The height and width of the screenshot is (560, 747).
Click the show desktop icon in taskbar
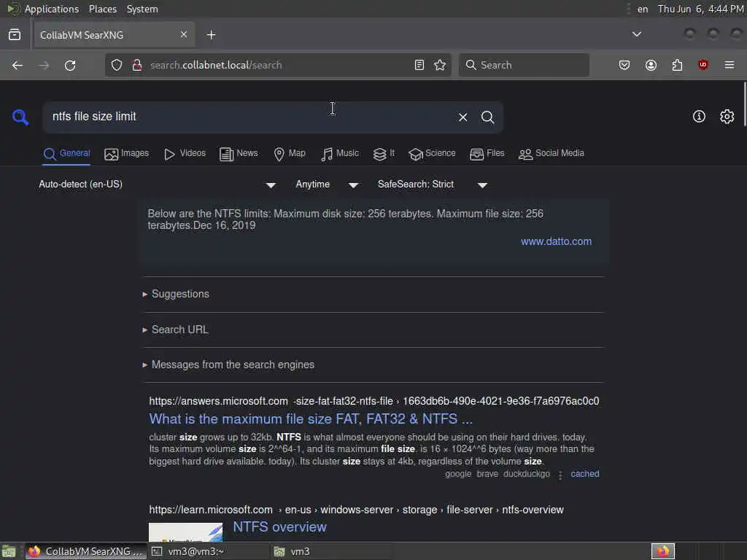pyautogui.click(x=9, y=551)
